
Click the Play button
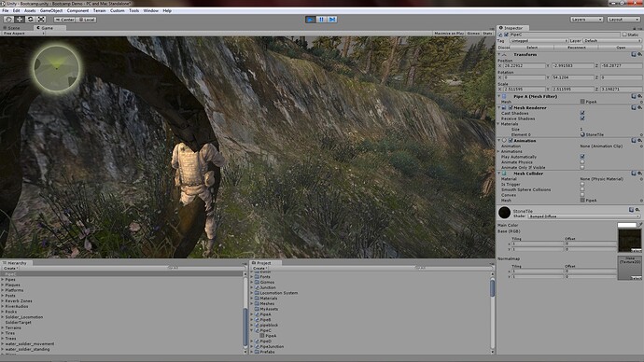(311, 20)
